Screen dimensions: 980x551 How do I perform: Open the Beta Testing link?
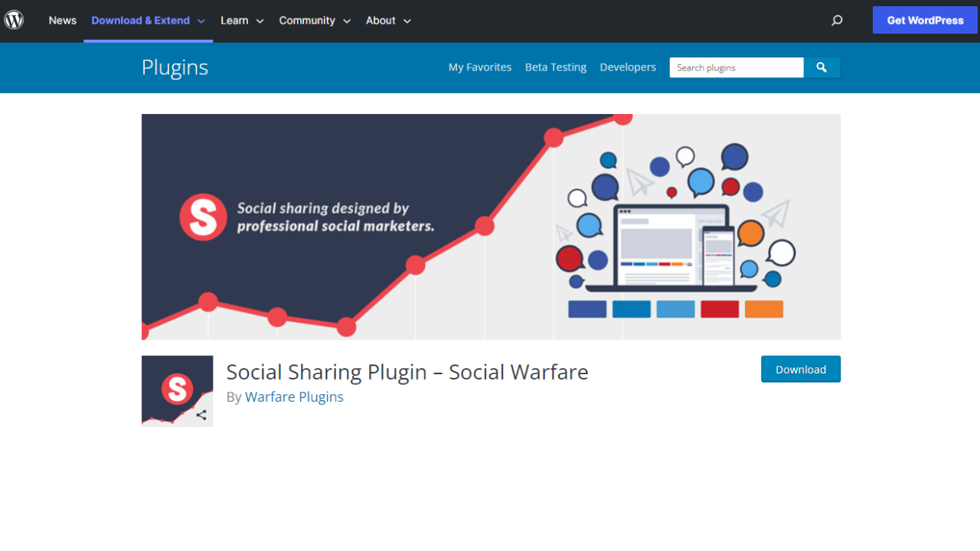556,67
